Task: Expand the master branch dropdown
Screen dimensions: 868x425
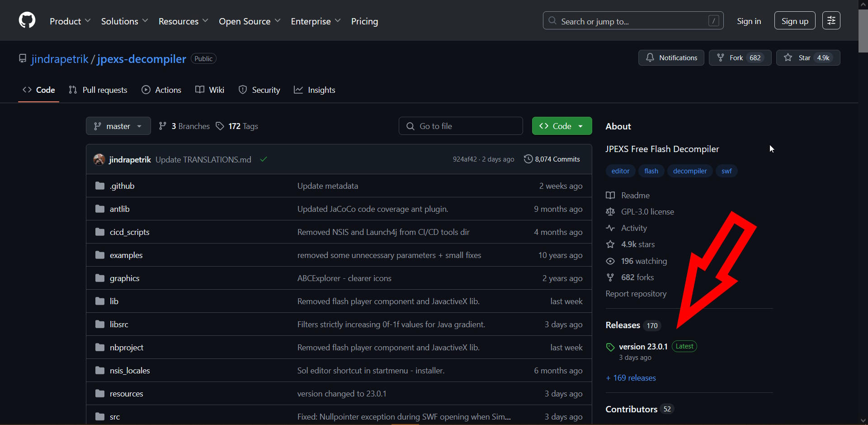Action: tap(118, 126)
